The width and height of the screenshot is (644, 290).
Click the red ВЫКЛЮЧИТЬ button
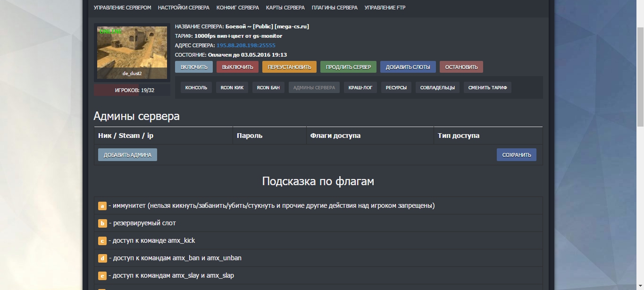click(238, 67)
